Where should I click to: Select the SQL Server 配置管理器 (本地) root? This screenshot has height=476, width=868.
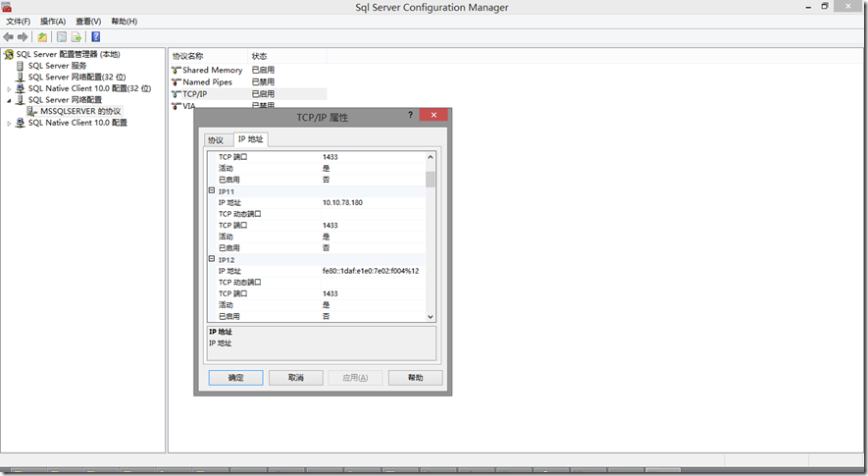[68, 54]
